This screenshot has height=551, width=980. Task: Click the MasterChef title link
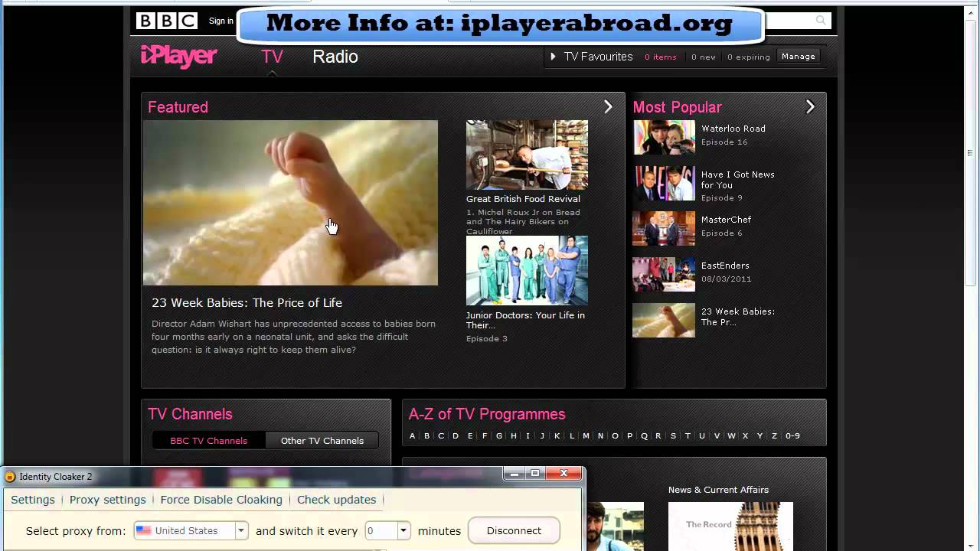click(726, 220)
